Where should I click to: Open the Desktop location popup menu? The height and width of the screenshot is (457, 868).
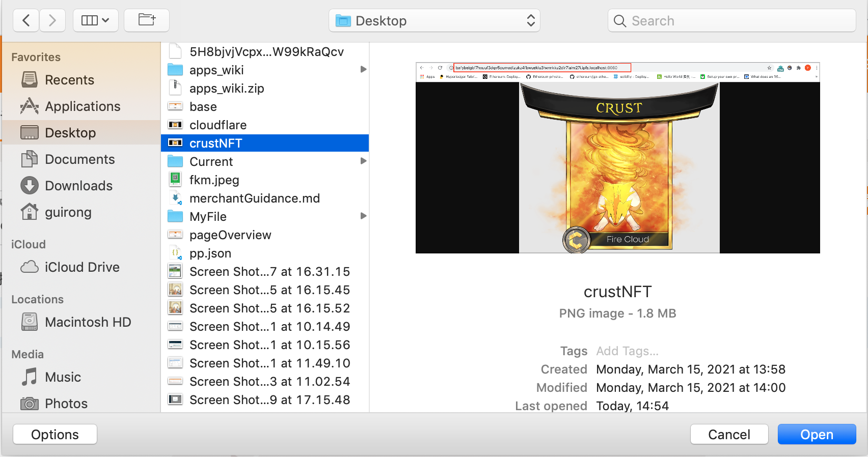point(435,21)
